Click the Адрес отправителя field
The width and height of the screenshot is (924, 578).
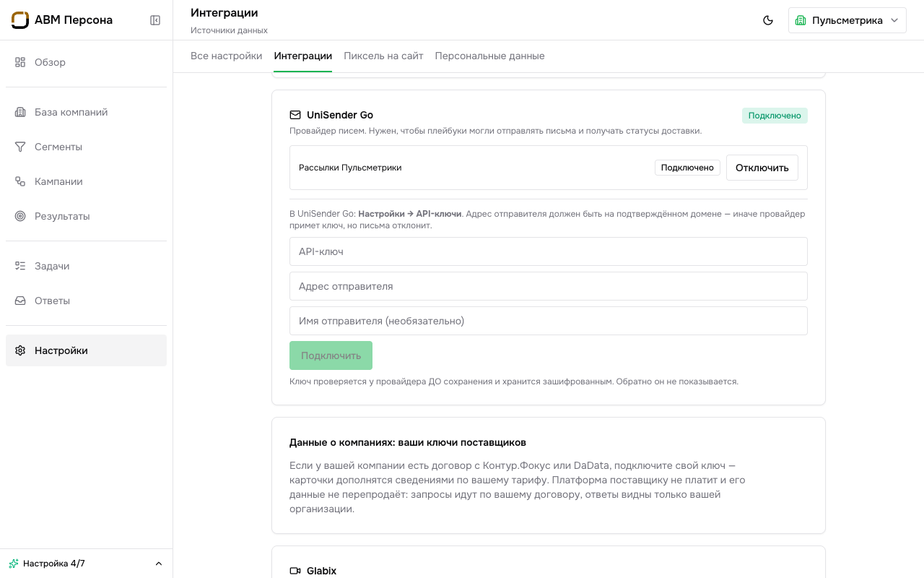[549, 286]
